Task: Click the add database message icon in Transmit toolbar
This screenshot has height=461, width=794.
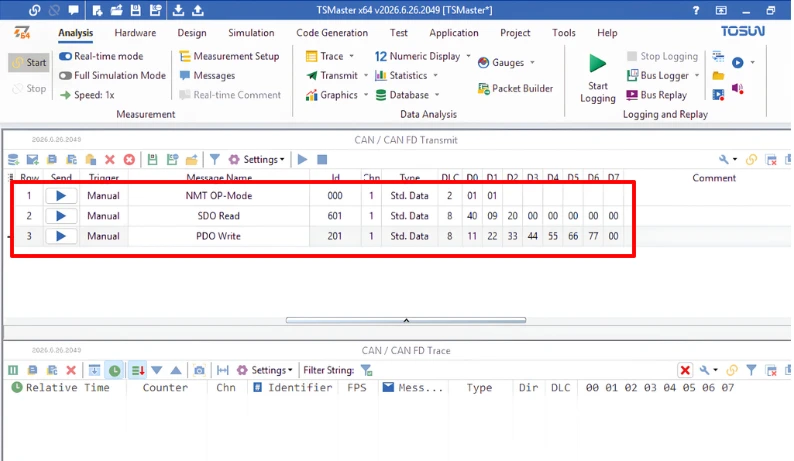Action: (x=14, y=160)
